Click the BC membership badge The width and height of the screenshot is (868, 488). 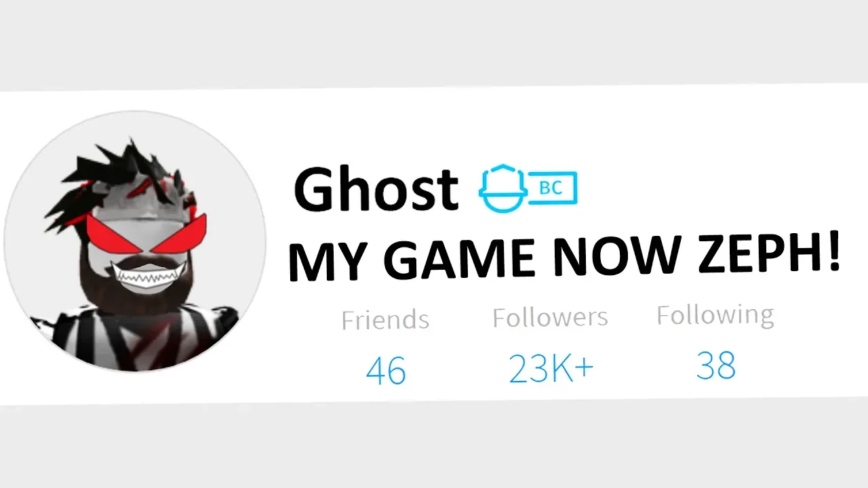(550, 188)
